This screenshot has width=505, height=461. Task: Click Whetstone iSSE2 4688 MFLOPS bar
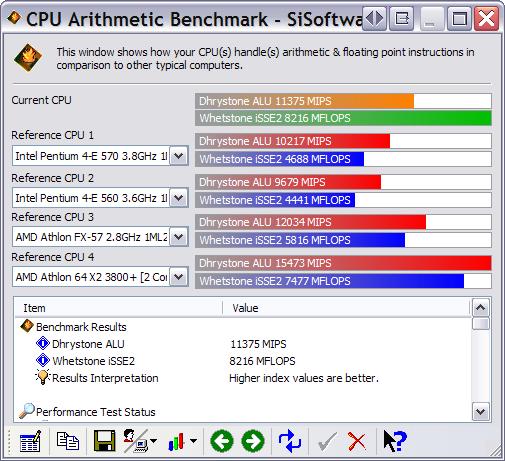tap(343, 159)
